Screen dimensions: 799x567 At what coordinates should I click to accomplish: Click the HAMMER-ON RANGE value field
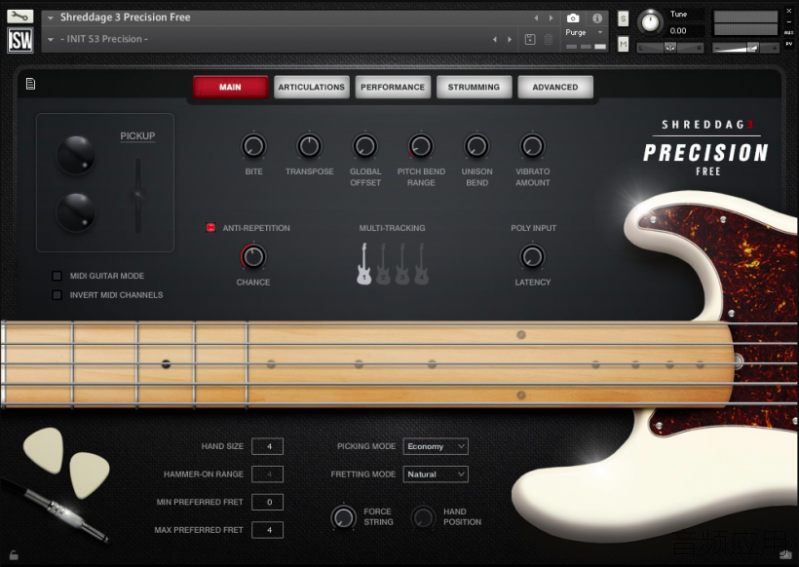(268, 474)
